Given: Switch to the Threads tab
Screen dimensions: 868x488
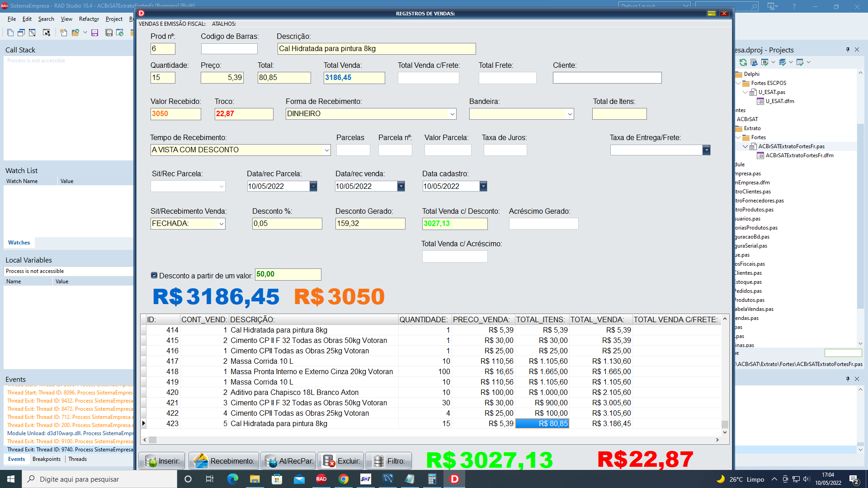Looking at the screenshot, I should pyautogui.click(x=78, y=459).
